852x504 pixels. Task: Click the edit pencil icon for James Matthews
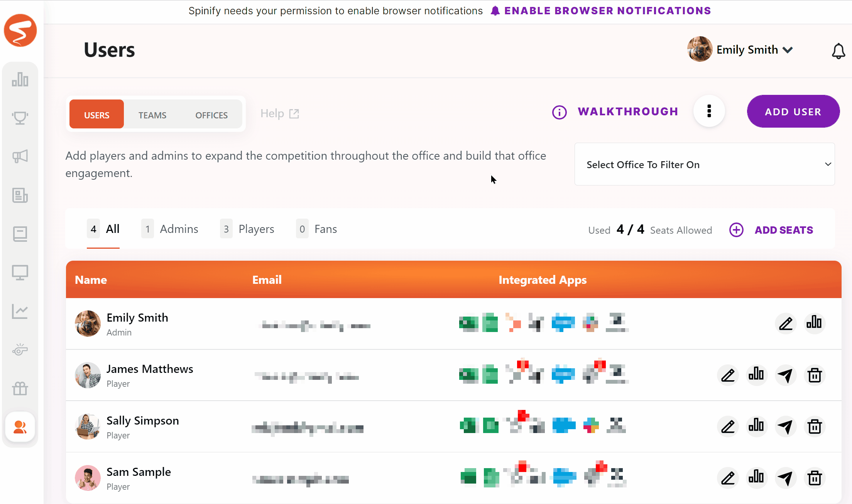pos(727,375)
